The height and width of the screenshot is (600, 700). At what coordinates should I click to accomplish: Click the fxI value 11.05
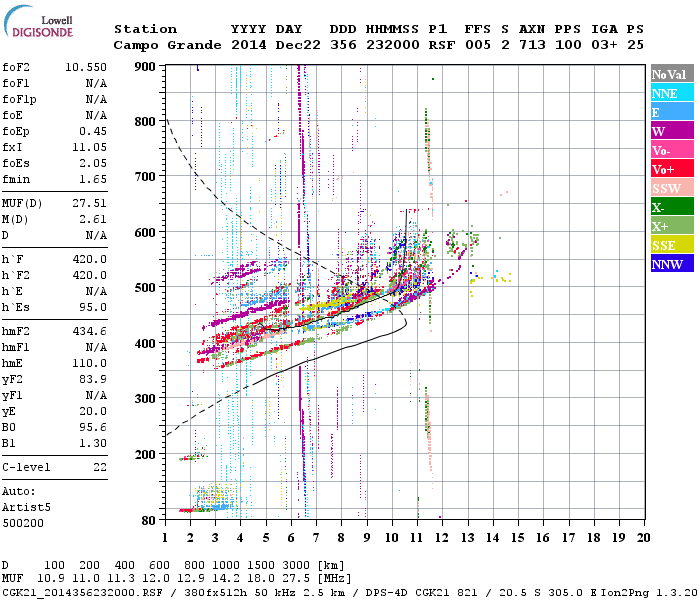[90, 147]
